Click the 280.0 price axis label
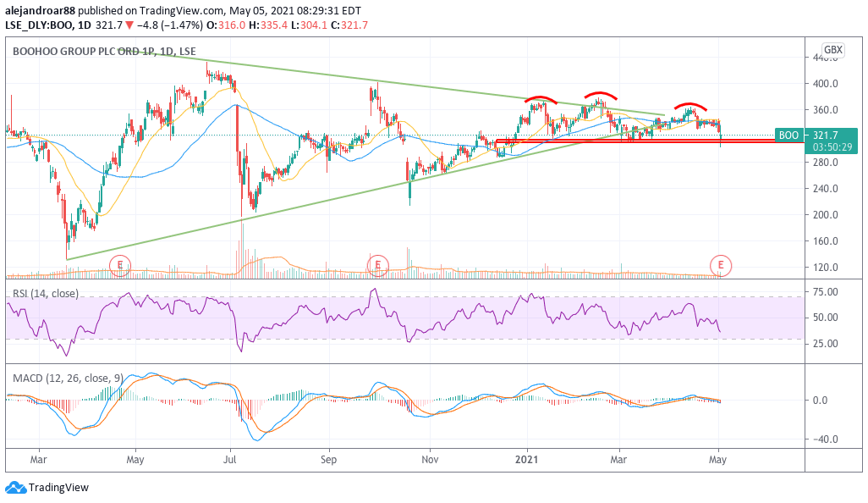The image size is (868, 503). pyautogui.click(x=825, y=163)
